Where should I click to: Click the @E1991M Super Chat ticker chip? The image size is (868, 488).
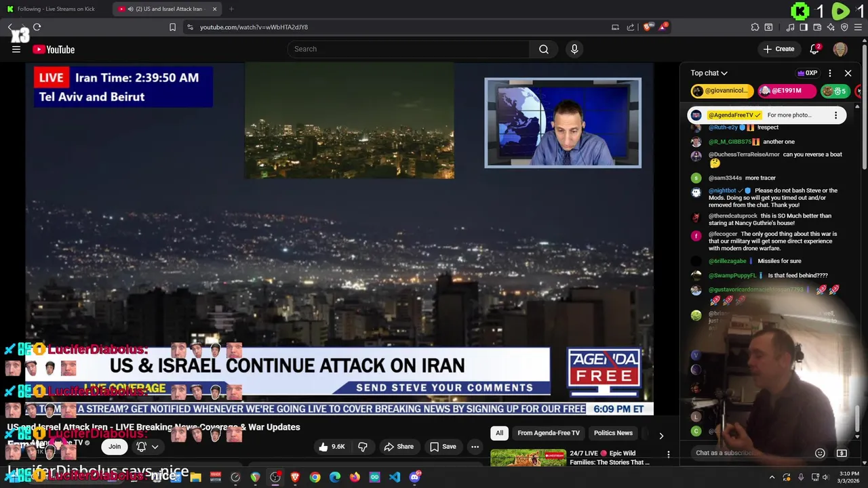coord(787,91)
